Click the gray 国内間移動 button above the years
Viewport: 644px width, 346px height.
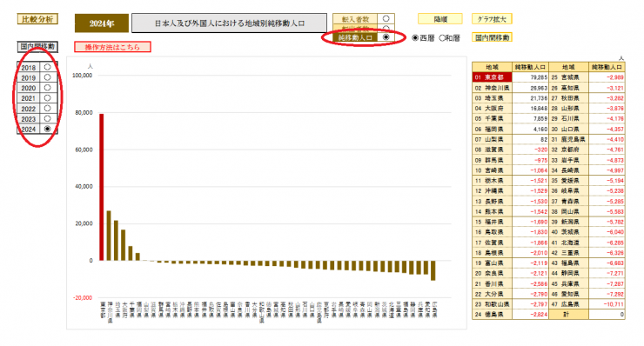pyautogui.click(x=37, y=47)
